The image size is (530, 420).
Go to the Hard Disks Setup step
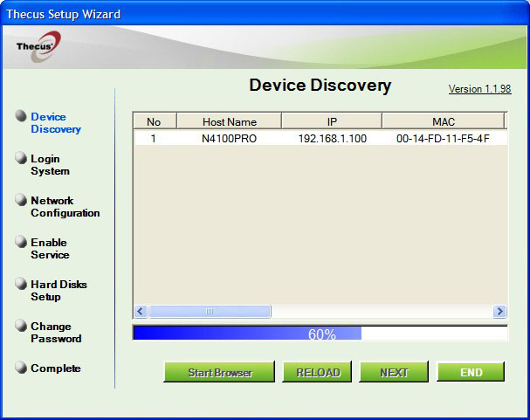59,291
